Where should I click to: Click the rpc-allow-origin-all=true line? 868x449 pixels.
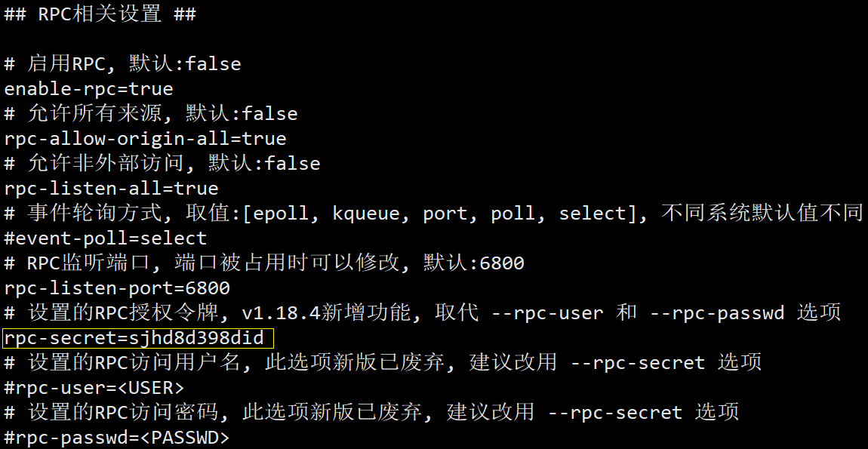(x=145, y=139)
